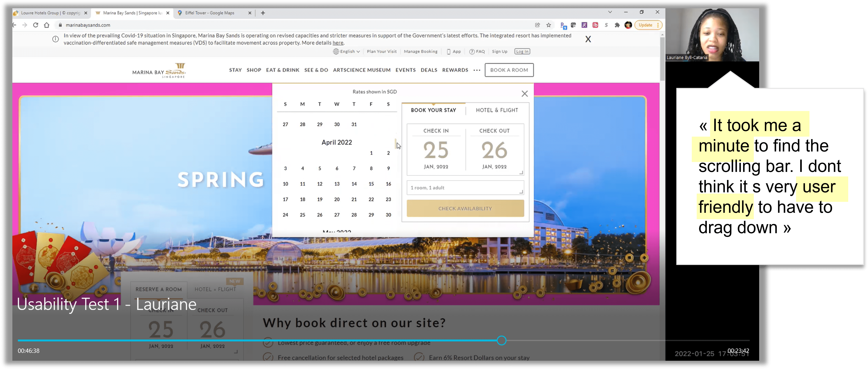Click the Update button in Chrome toolbar
The height and width of the screenshot is (369, 868).
pos(648,25)
